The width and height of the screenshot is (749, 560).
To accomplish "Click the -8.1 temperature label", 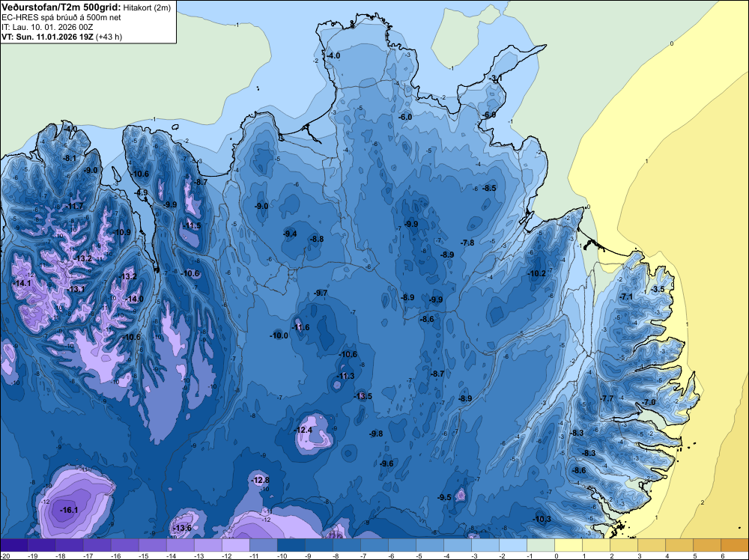I will (70, 157).
